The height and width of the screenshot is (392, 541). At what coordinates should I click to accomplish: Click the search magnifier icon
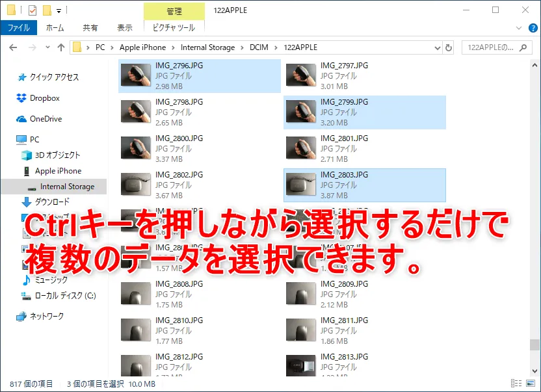click(523, 47)
